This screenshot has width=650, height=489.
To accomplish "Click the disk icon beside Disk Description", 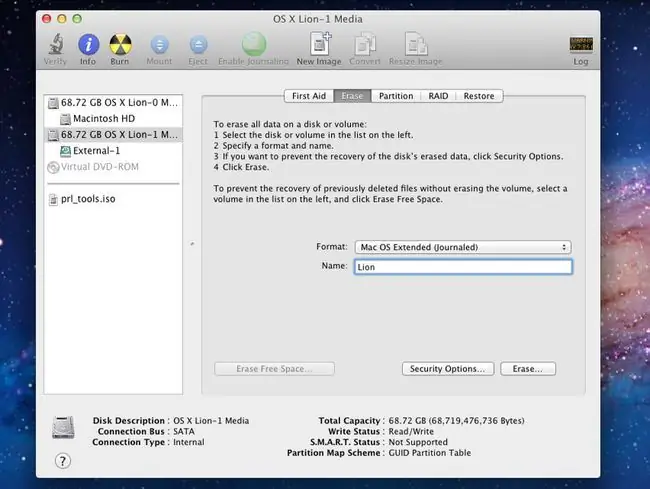I will click(x=63, y=427).
